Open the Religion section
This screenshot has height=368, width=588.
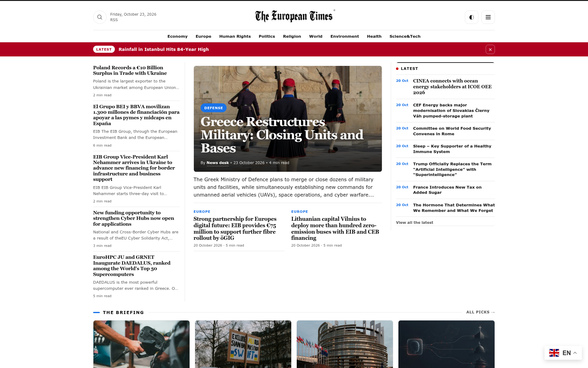pos(292,36)
